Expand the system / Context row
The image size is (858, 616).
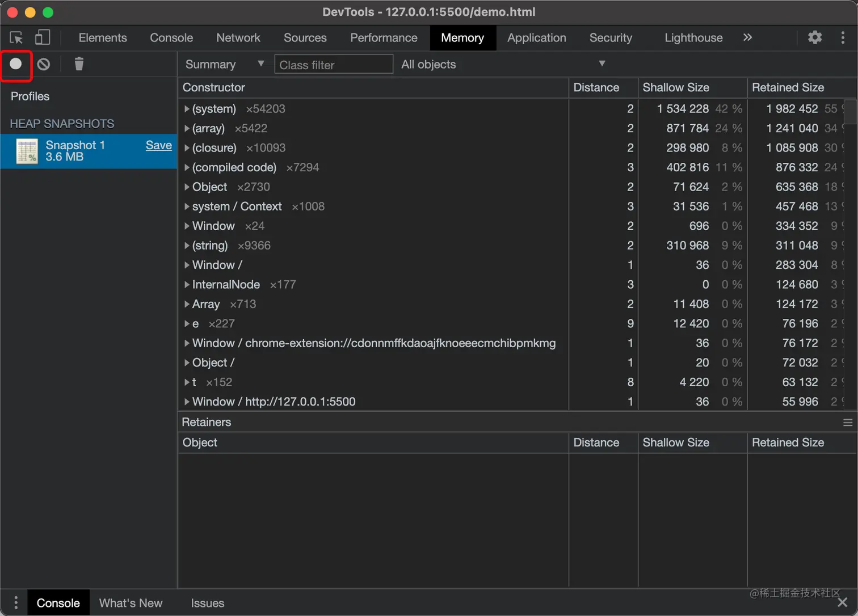click(187, 206)
